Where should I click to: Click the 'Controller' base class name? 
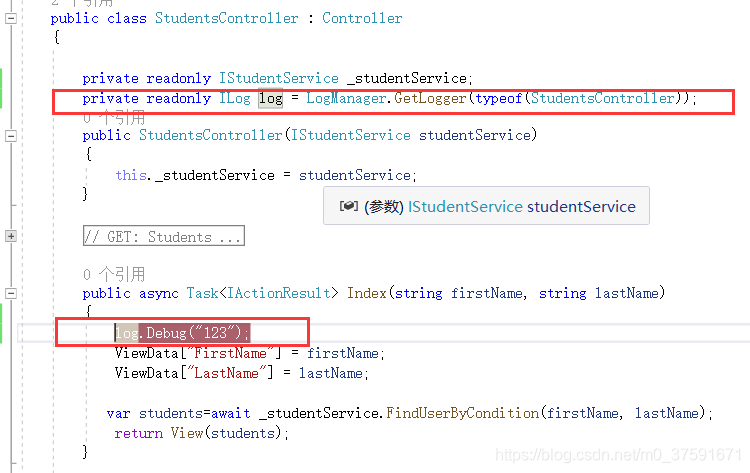point(362,18)
